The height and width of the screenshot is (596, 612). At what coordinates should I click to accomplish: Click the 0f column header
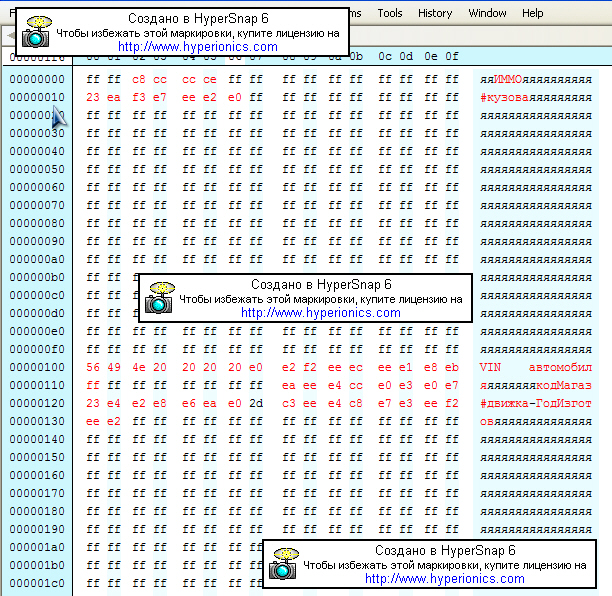pos(452,56)
